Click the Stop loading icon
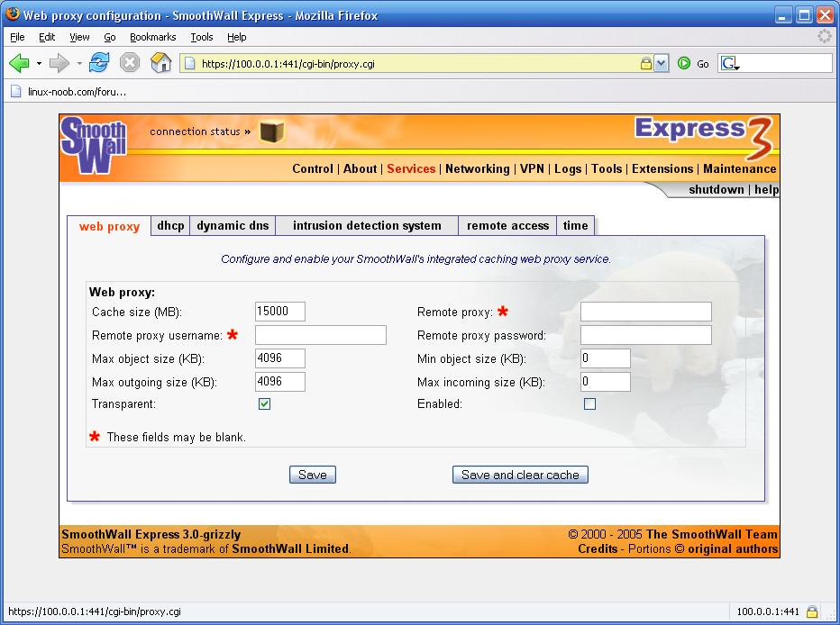 pos(130,63)
